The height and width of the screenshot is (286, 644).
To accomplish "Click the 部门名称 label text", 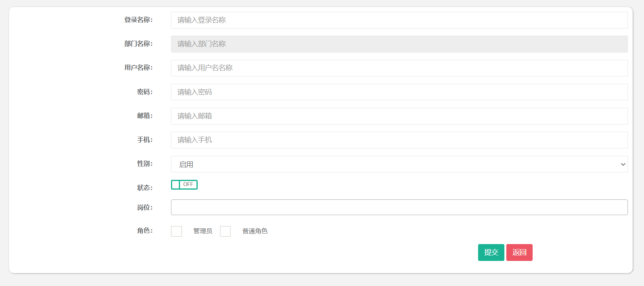I will click(x=138, y=43).
